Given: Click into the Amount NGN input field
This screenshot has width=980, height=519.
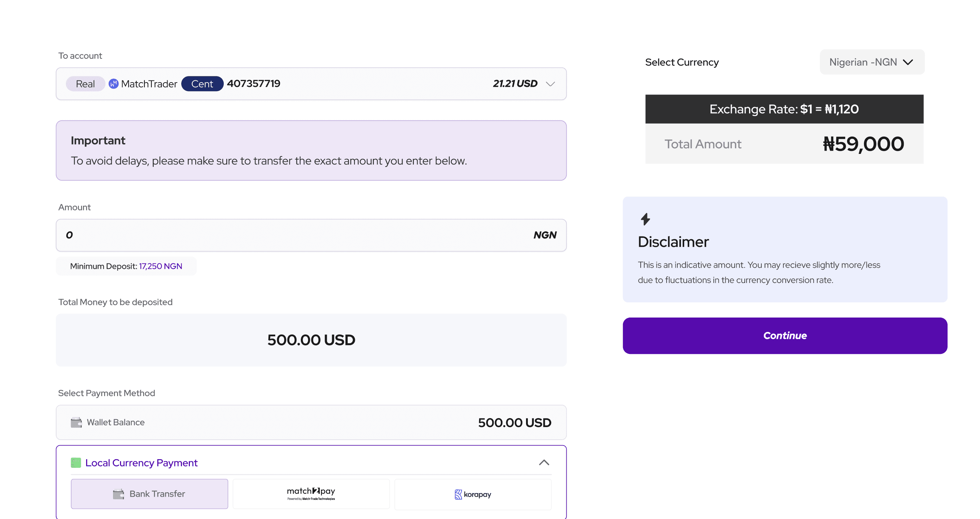Looking at the screenshot, I should pos(311,235).
